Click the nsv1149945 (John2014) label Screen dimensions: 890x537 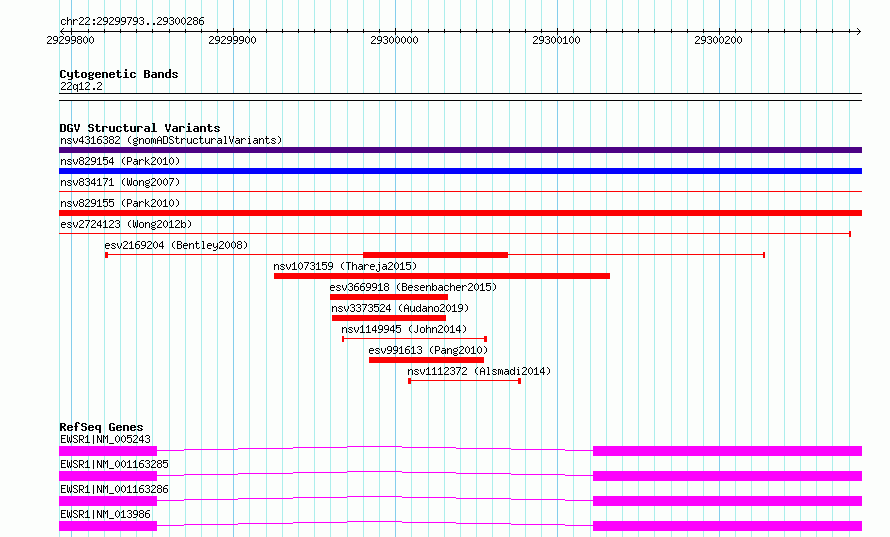(404, 329)
